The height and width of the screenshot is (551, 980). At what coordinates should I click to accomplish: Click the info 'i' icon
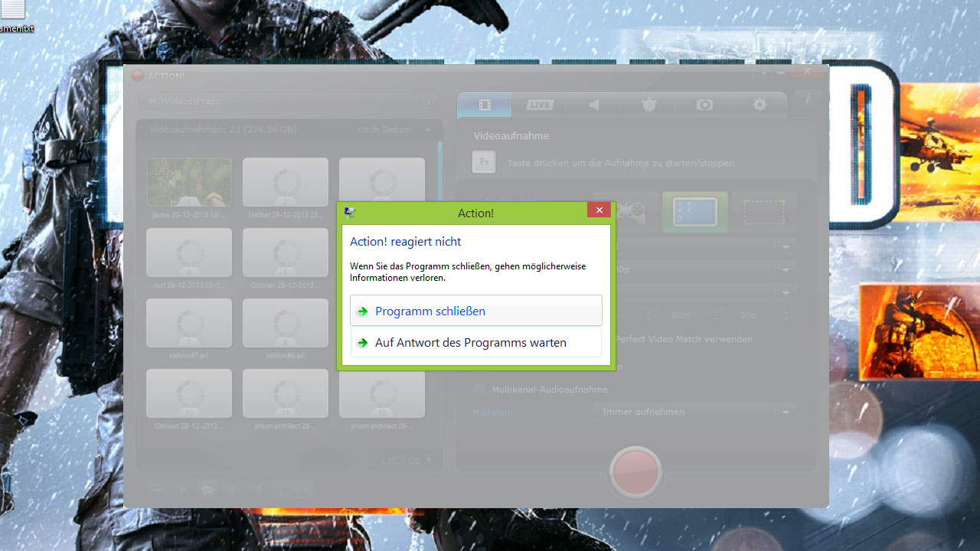coord(808,97)
